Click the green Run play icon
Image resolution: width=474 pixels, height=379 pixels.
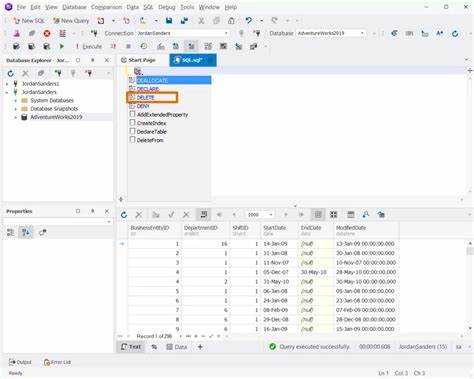[x=62, y=46]
